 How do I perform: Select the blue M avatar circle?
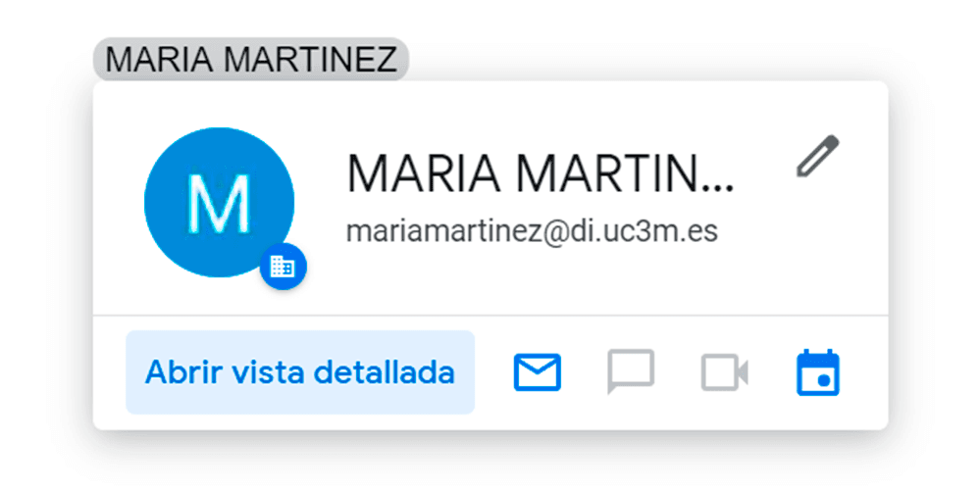pyautogui.click(x=220, y=202)
